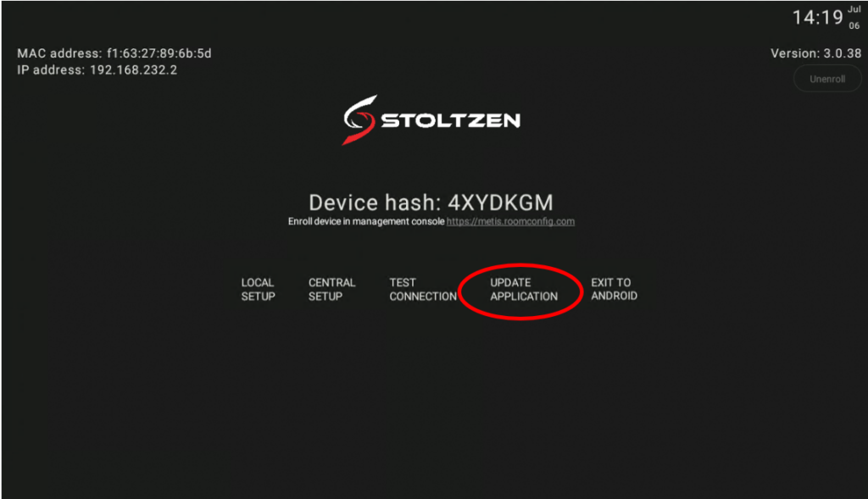Click the Device hash label

(x=375, y=202)
